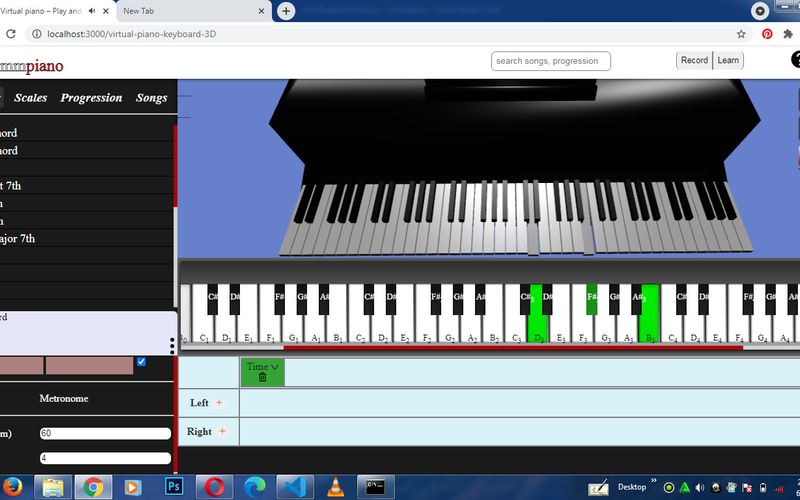The width and height of the screenshot is (800, 500).
Task: Open Microsoft Edge from the taskbar
Action: [255, 487]
